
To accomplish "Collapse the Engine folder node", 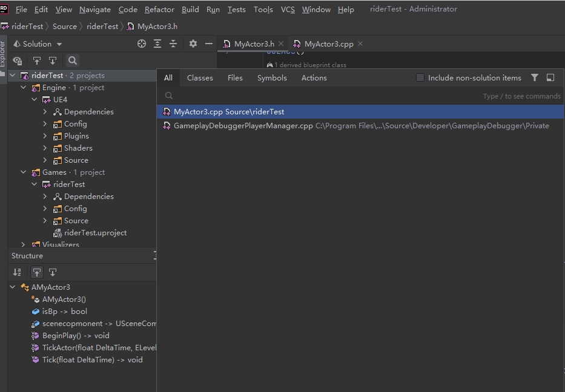I will pyautogui.click(x=24, y=88).
